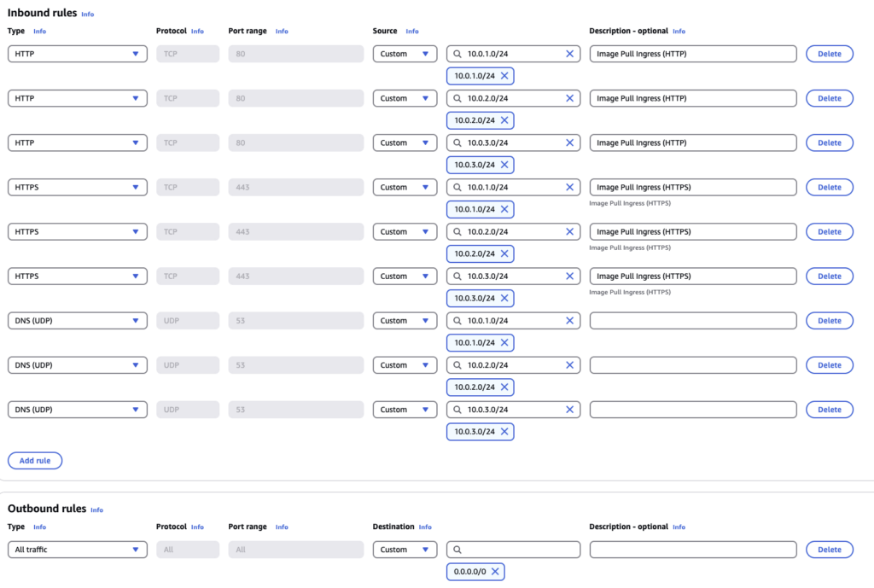Remove the 10.0.1.0/24 chip under the first HTTP rule
The height and width of the screenshot is (588, 874).
tap(504, 76)
